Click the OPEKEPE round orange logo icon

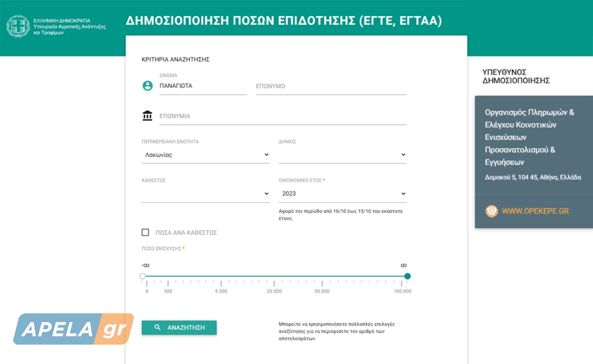click(491, 211)
